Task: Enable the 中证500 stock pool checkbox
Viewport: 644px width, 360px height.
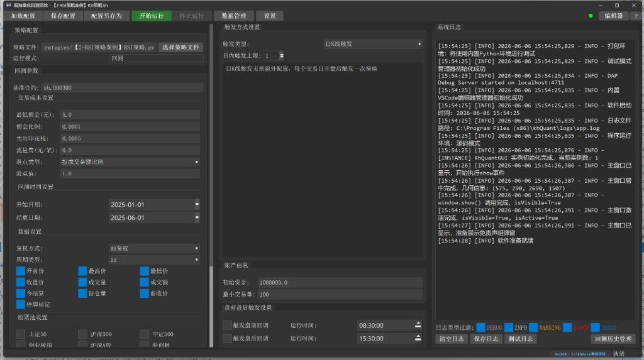Action: coord(144,334)
